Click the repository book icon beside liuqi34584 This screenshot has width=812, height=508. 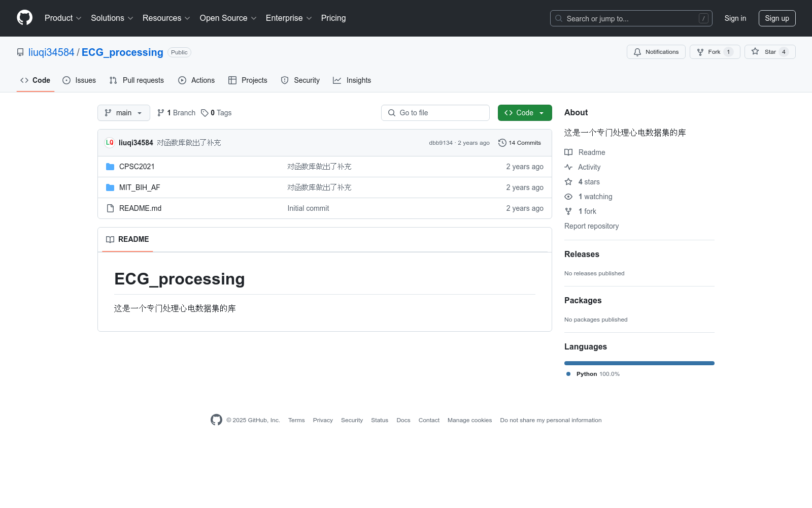pos(20,52)
